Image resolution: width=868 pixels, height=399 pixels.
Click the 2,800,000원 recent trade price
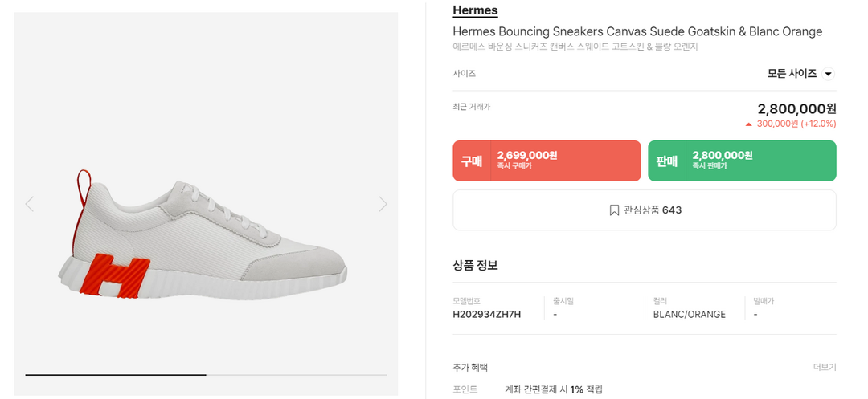pyautogui.click(x=796, y=108)
